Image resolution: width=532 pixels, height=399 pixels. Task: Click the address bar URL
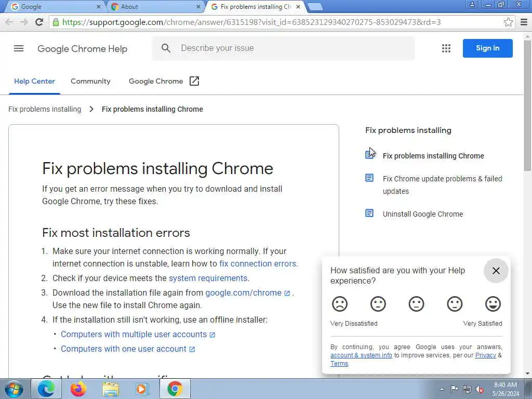(251, 22)
